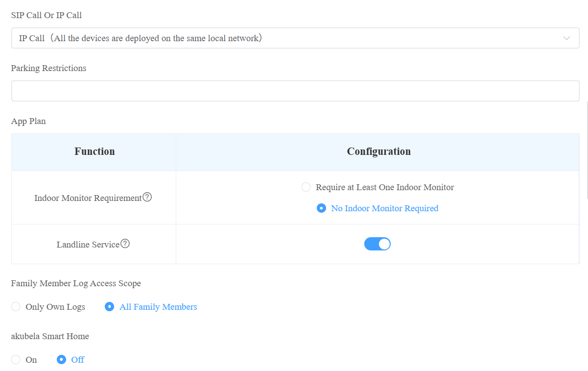
Task: Click the Configuration column header
Action: point(379,151)
